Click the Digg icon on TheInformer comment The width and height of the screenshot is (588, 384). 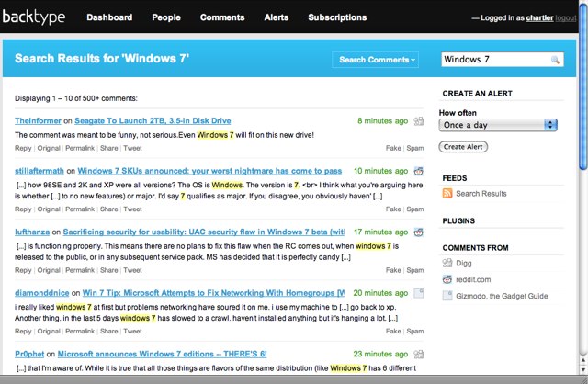point(419,120)
